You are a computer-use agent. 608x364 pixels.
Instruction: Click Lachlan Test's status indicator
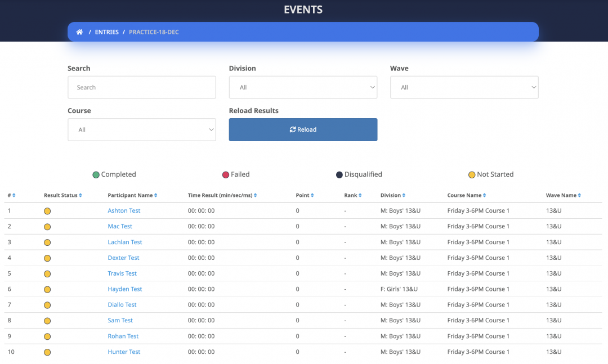coord(47,242)
